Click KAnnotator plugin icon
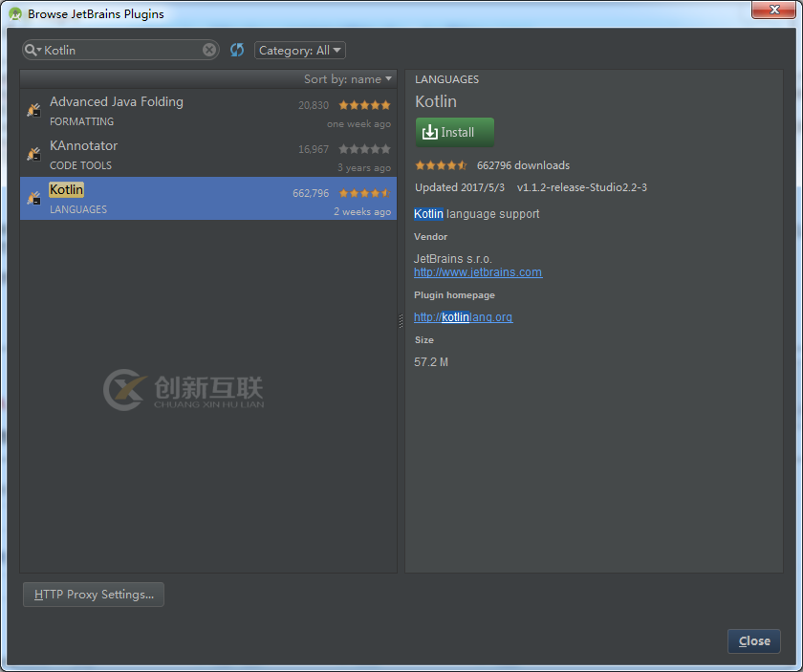Image resolution: width=803 pixels, height=672 pixels. pos(33,154)
